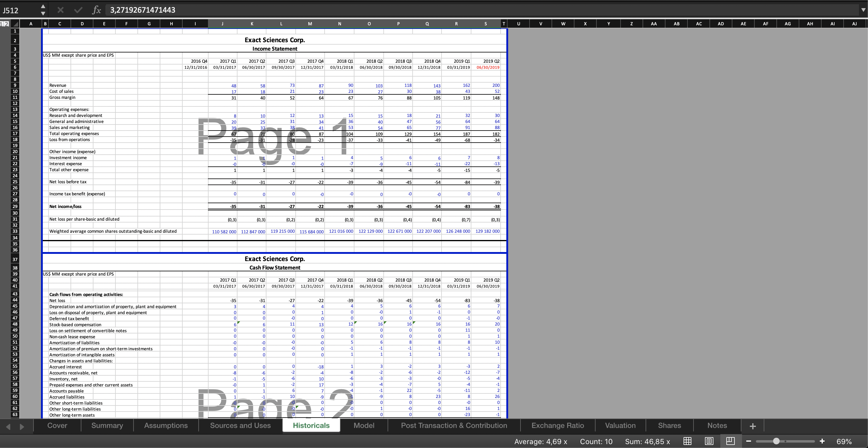
Task: Click 2019 Q1 total operating expenses 187
Action: tap(466, 134)
